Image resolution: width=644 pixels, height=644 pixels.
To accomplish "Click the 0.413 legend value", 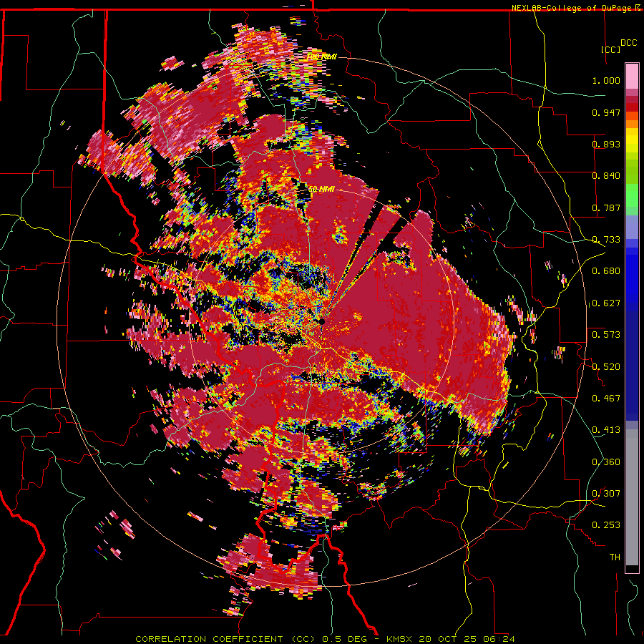I will coord(606,430).
